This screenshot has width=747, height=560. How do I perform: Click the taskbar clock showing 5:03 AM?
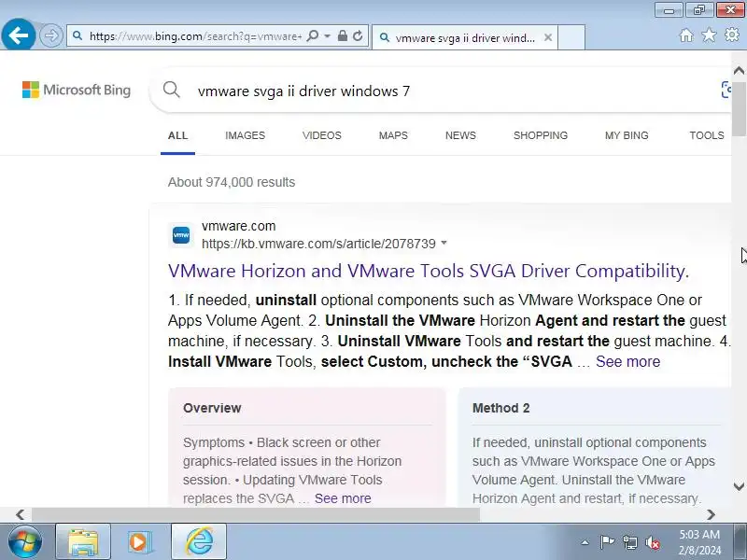[x=699, y=542]
